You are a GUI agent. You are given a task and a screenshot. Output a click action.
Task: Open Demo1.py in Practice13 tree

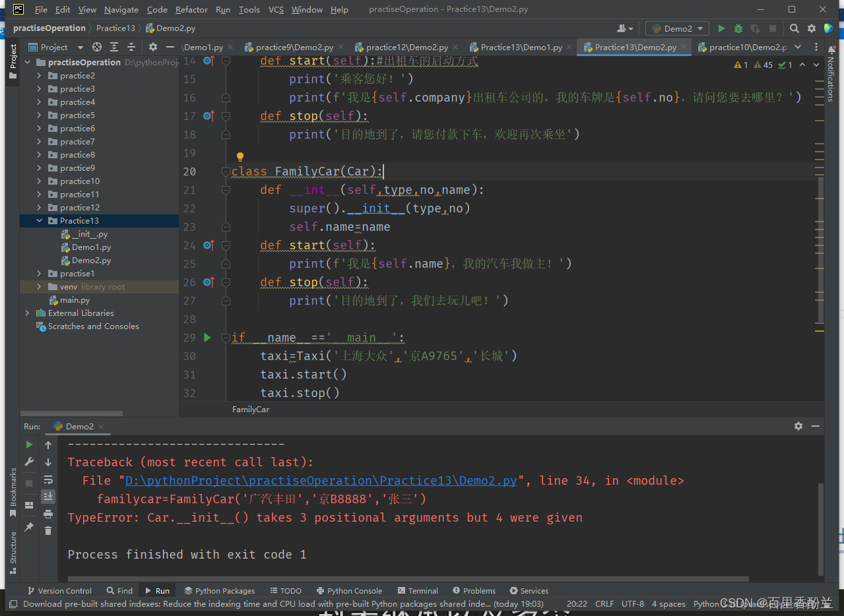86,247
